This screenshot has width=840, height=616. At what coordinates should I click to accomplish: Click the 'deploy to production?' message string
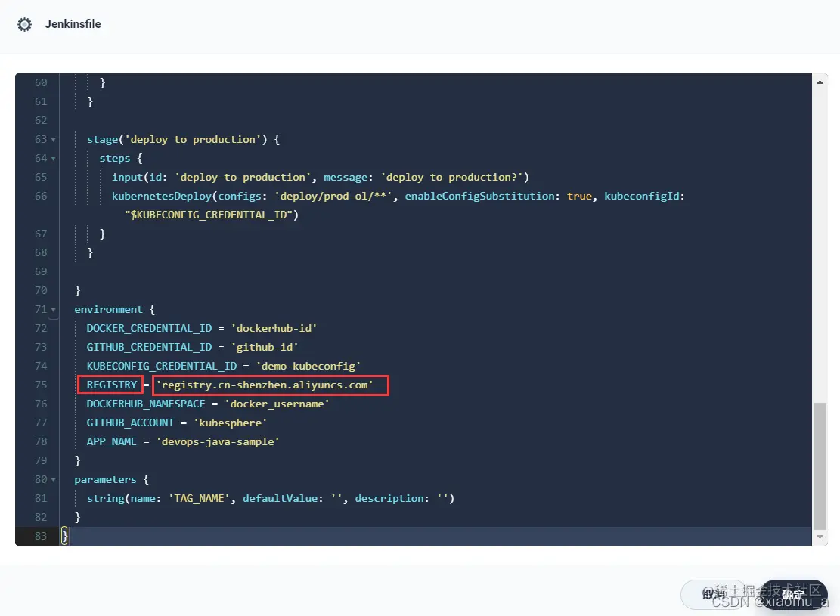click(451, 178)
